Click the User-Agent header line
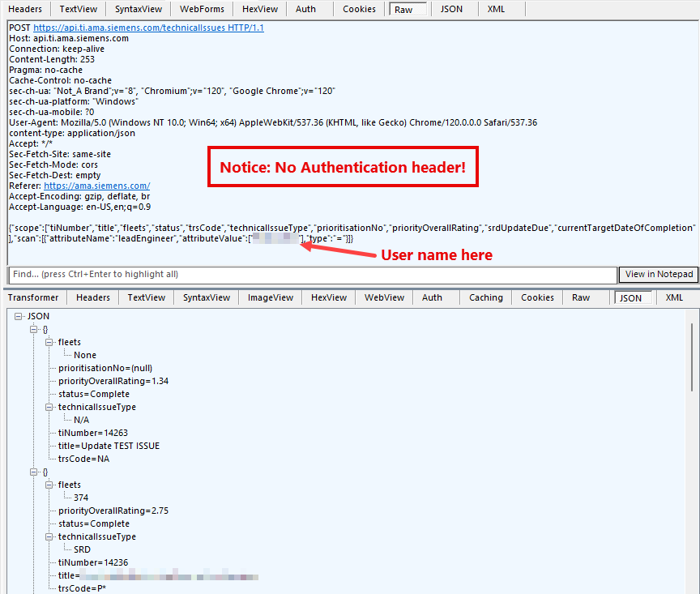 (x=273, y=122)
